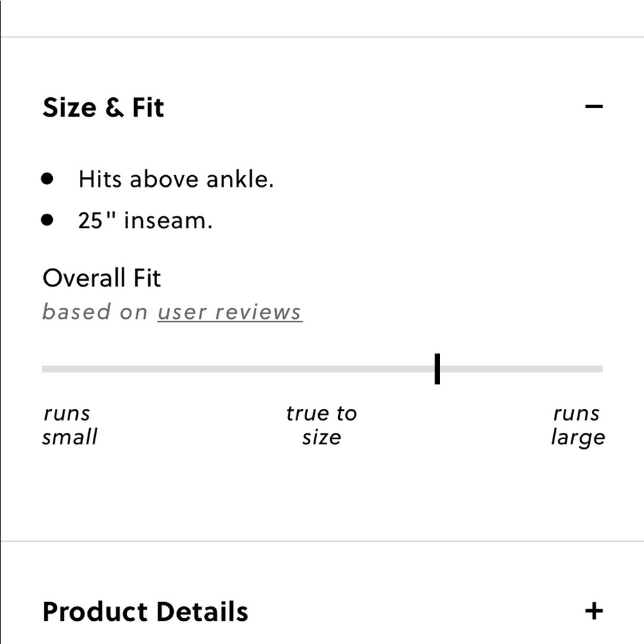
Task: Click the fit slider track's left end
Action: click(x=45, y=369)
